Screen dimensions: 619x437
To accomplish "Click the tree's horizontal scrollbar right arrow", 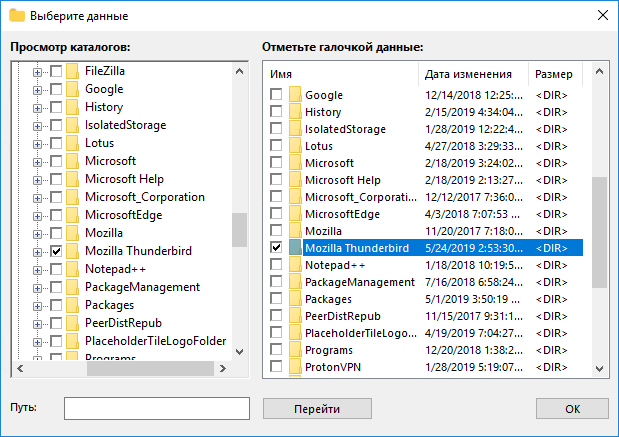I will point(223,368).
